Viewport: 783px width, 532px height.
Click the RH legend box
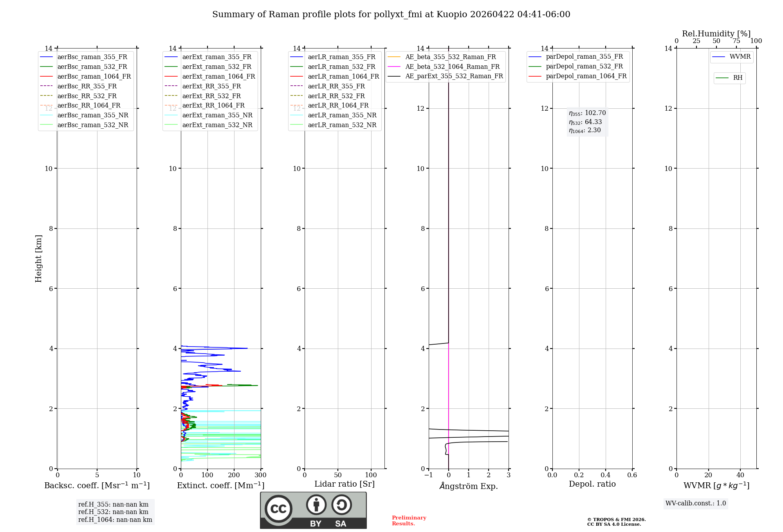(x=729, y=78)
